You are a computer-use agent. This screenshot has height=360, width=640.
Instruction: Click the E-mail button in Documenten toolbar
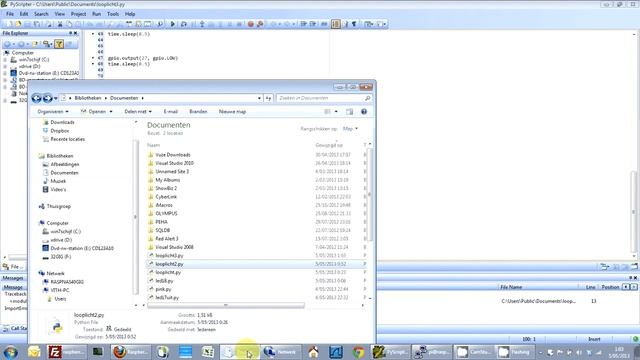point(171,111)
